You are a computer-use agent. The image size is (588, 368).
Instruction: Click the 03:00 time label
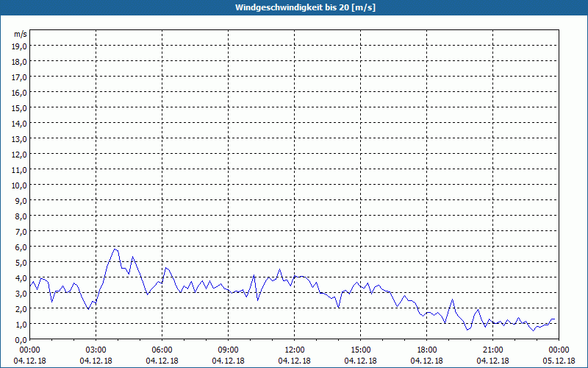tap(96, 350)
